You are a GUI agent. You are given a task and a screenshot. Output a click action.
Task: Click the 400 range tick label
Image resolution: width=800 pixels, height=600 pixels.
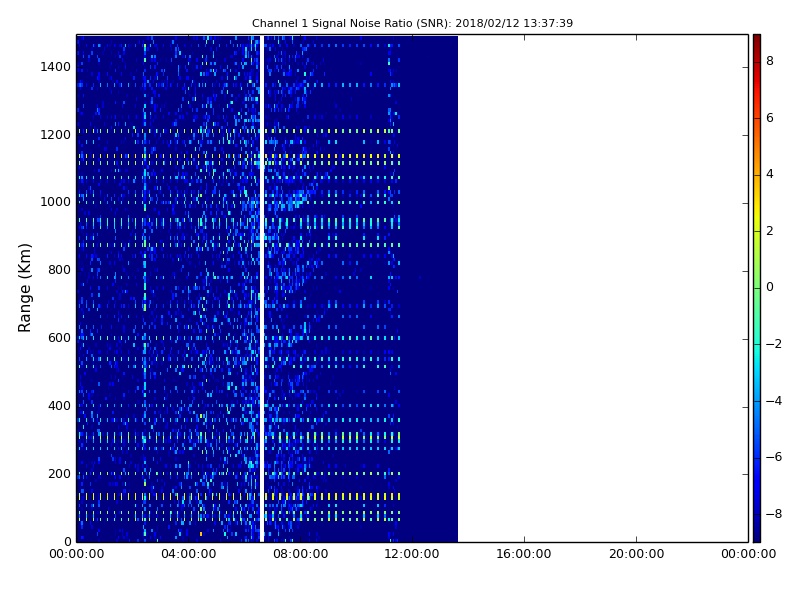pyautogui.click(x=59, y=406)
